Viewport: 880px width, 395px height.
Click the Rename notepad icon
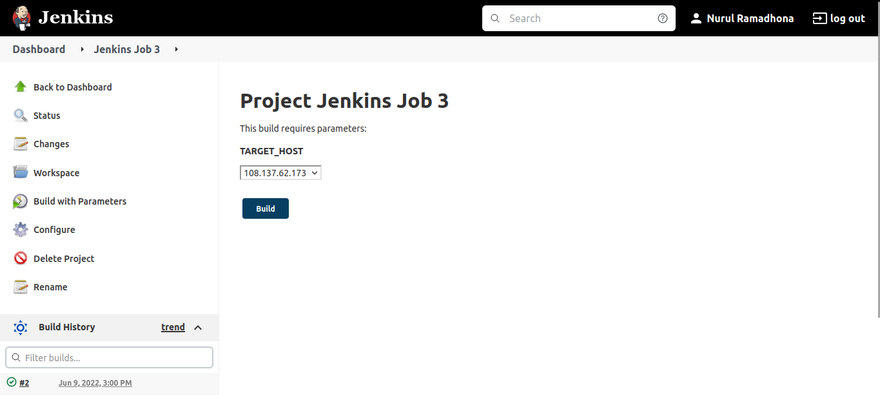click(x=20, y=287)
